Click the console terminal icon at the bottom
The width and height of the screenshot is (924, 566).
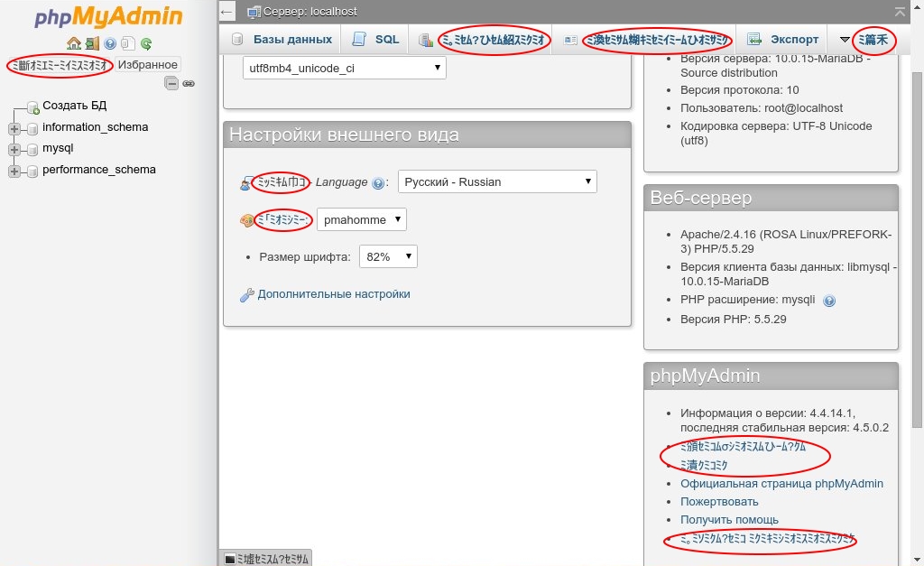coord(230,559)
